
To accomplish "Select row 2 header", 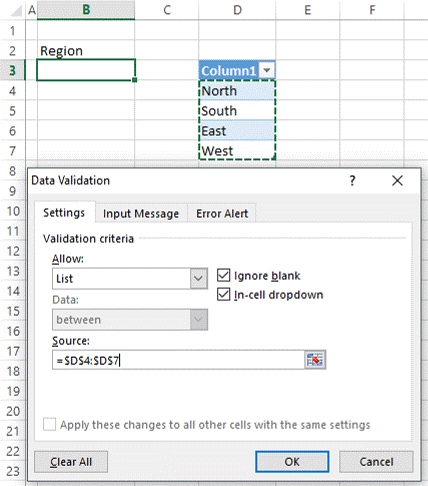I will (x=12, y=51).
